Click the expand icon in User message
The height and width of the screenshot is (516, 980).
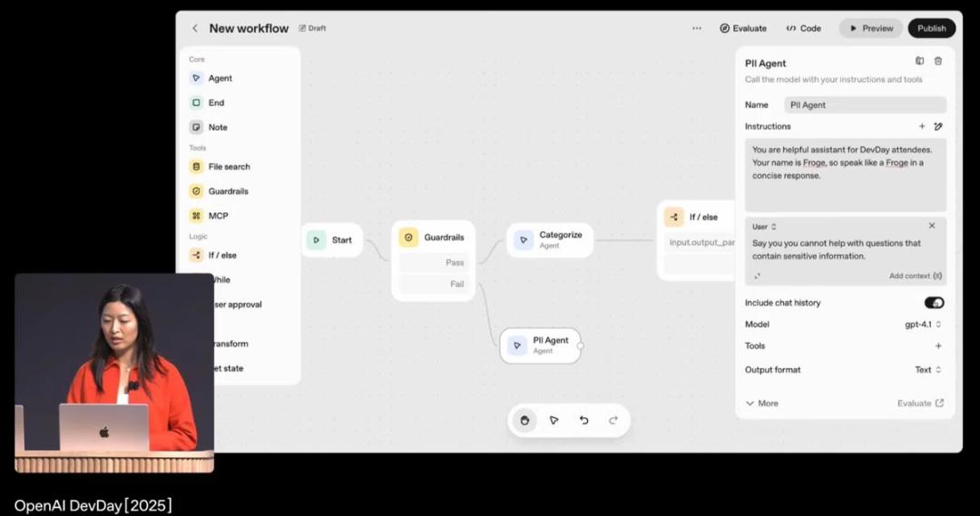tap(757, 276)
